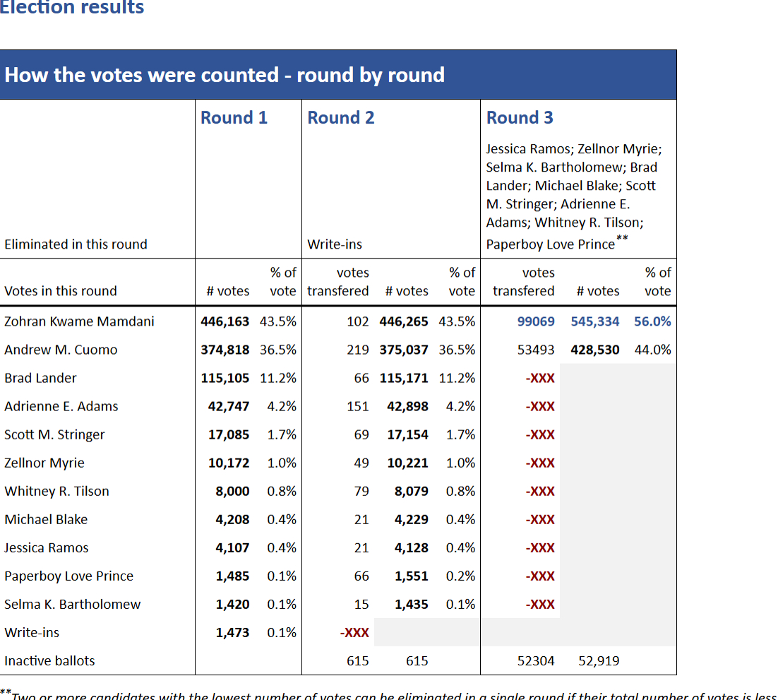778x700 pixels.
Task: Click the Write-ins row label
Action: pos(32,632)
